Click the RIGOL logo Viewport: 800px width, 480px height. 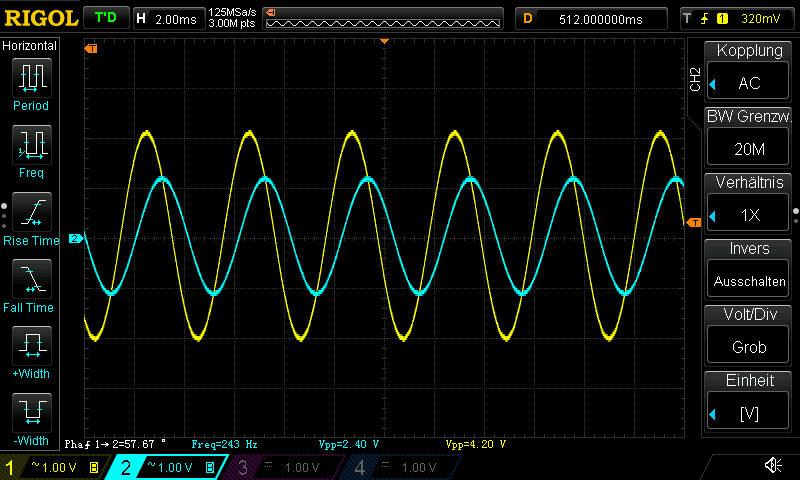39,18
